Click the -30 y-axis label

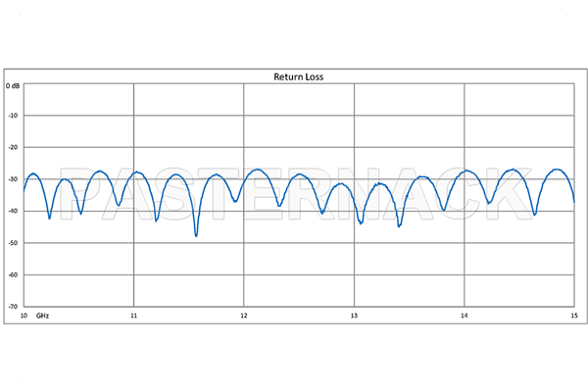(x=15, y=179)
